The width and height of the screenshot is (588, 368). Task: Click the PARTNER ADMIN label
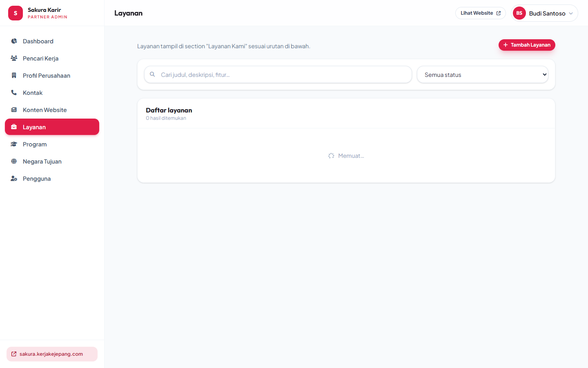pyautogui.click(x=47, y=17)
